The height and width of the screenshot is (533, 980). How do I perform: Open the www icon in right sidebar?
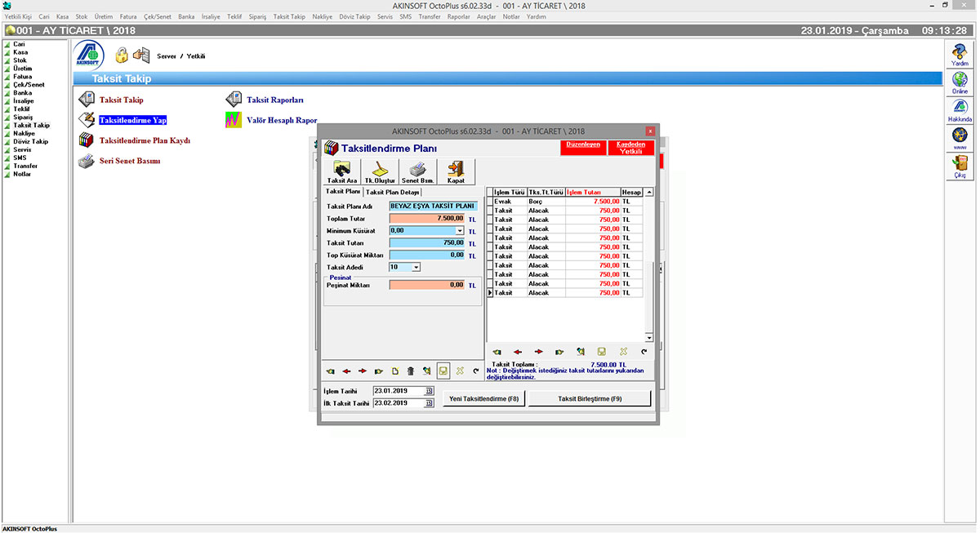pos(960,139)
